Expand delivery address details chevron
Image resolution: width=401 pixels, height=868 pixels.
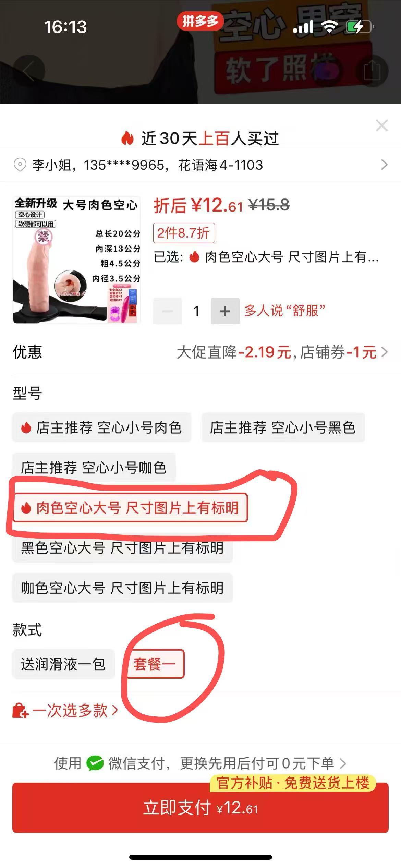point(384,165)
